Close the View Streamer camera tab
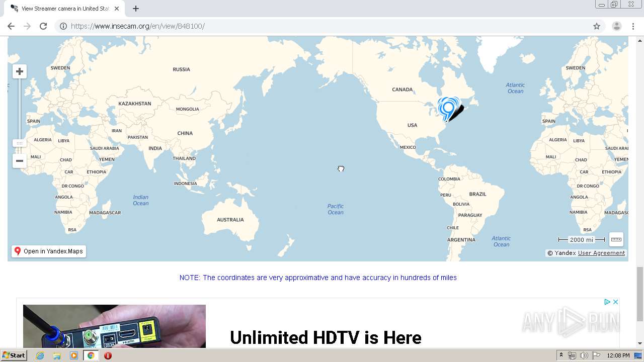 pos(117,9)
